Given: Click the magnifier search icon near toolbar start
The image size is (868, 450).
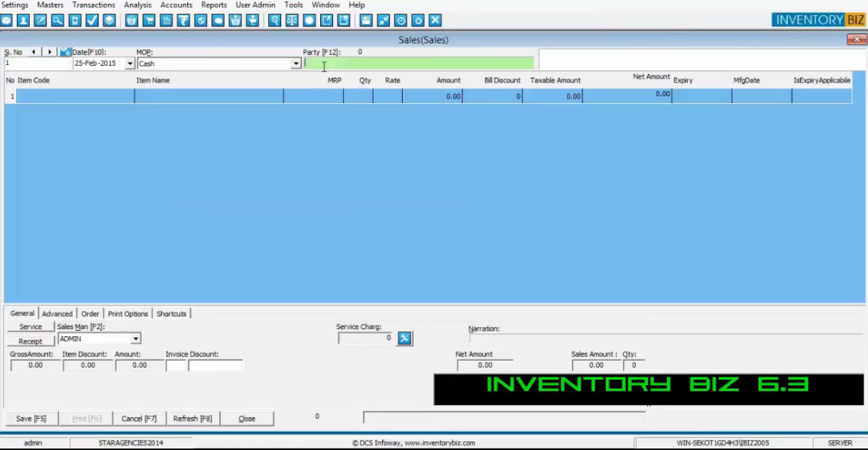Looking at the screenshot, I should click(57, 21).
